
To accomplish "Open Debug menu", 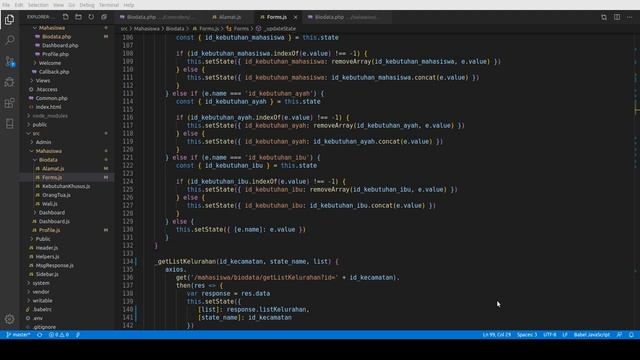I will 87,5.
